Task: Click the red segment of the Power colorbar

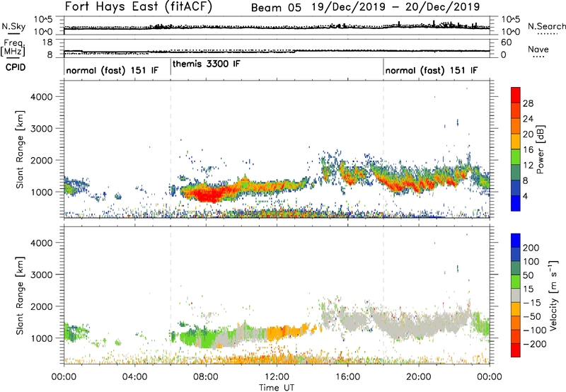Action: [x=516, y=95]
